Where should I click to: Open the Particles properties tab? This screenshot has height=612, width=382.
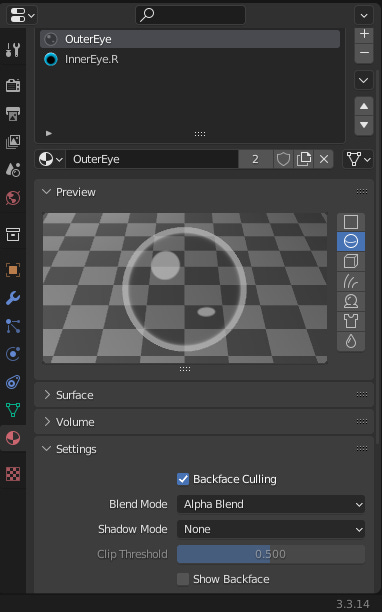pos(13,326)
